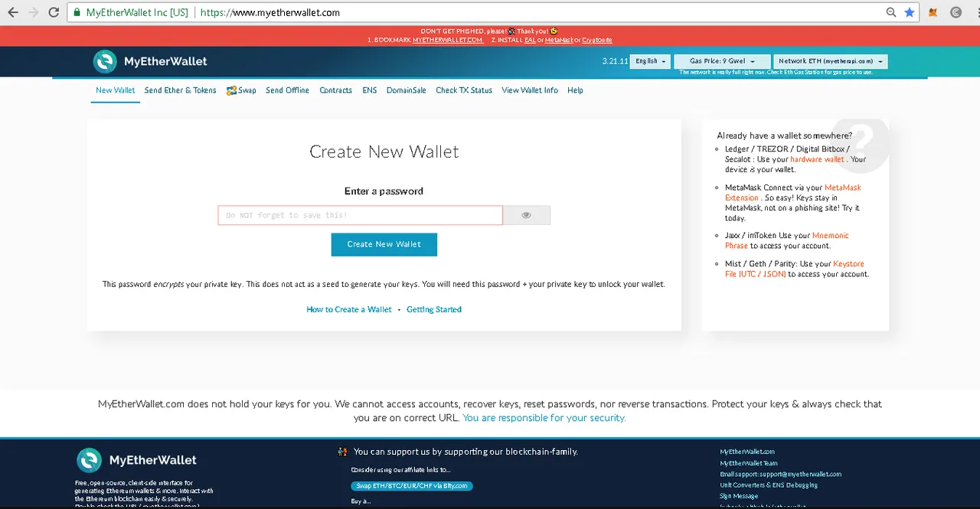Click the blue bookmark star icon

click(x=909, y=12)
